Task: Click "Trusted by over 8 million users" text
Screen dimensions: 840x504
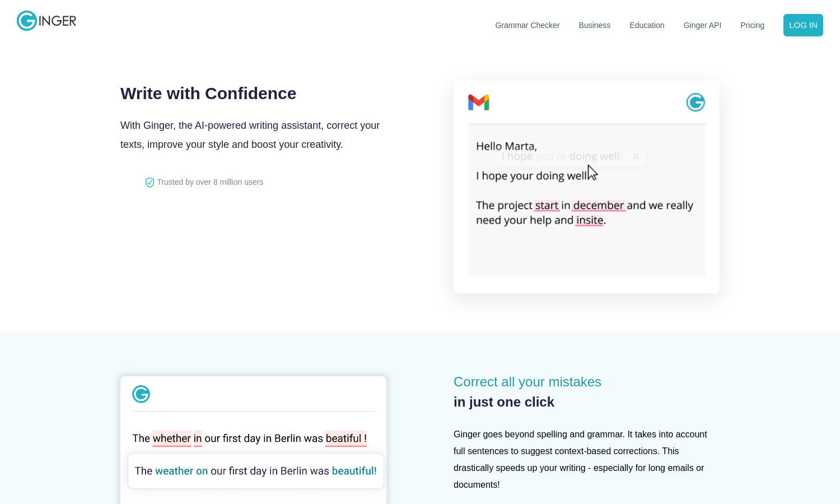Action: click(210, 182)
